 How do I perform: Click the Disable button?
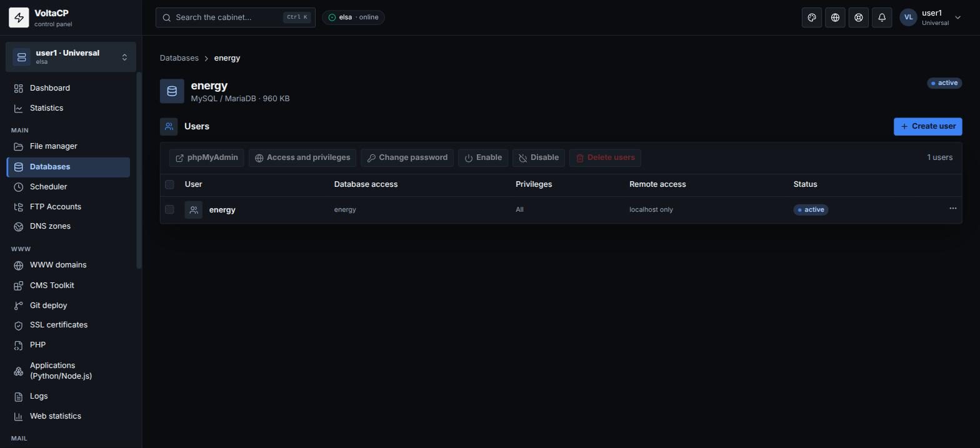pyautogui.click(x=539, y=157)
